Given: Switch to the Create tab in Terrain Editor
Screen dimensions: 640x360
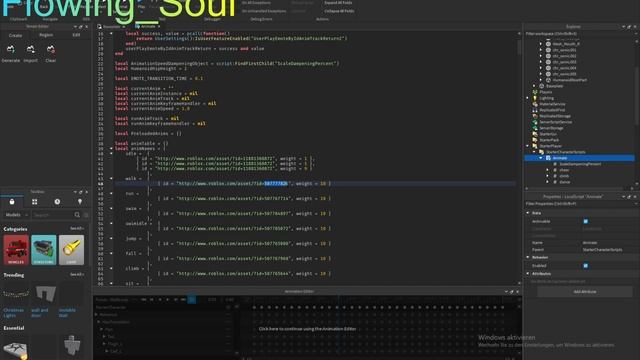Looking at the screenshot, I should point(16,35).
